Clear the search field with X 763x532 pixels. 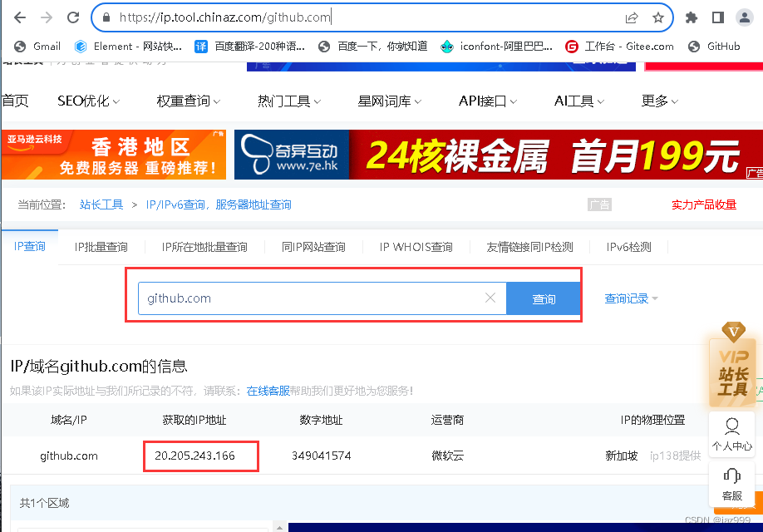coord(490,298)
